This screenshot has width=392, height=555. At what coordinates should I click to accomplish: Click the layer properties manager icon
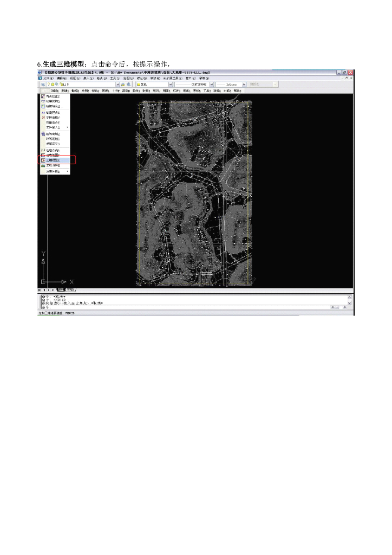[x=43, y=84]
